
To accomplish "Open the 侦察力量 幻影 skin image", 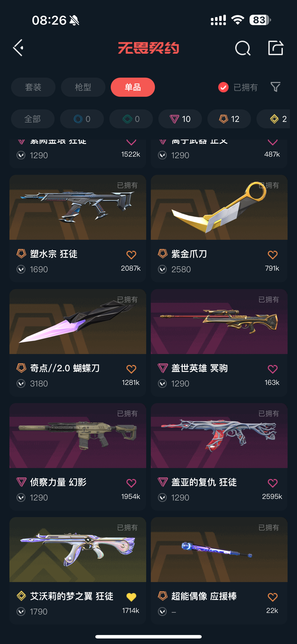I will (x=78, y=436).
